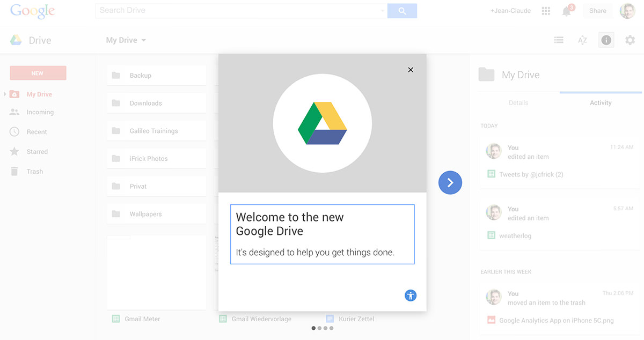Open the search options dropdown arrow

coord(382,11)
